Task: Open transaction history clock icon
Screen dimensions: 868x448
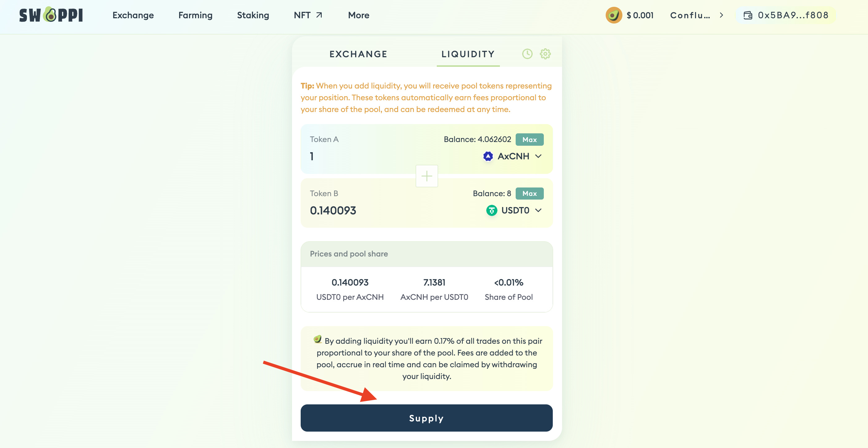Action: [x=527, y=54]
